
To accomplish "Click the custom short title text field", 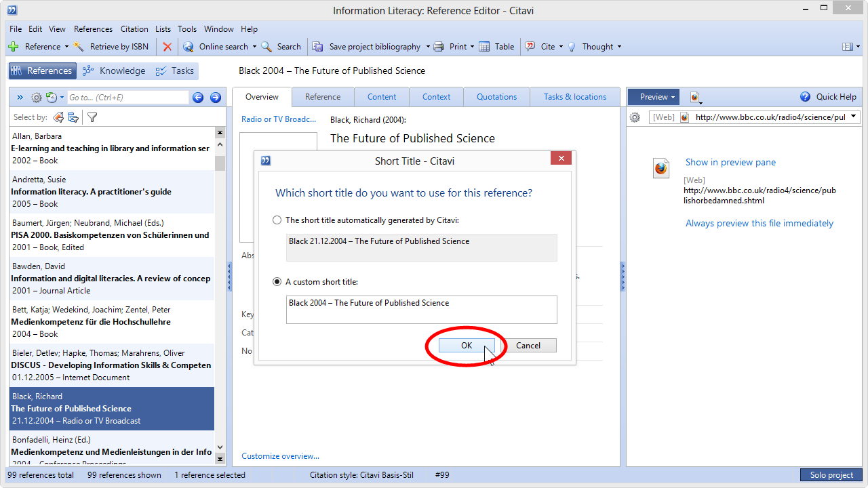I will click(422, 310).
